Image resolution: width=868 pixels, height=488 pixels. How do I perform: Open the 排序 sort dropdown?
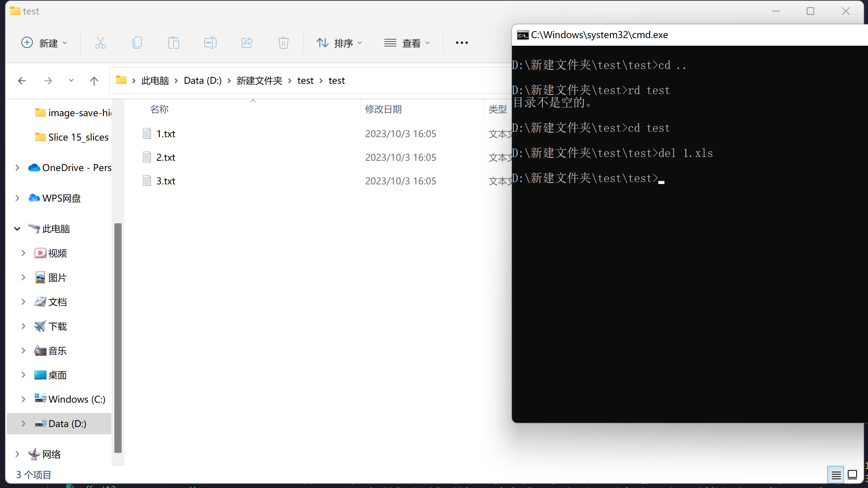pyautogui.click(x=339, y=43)
